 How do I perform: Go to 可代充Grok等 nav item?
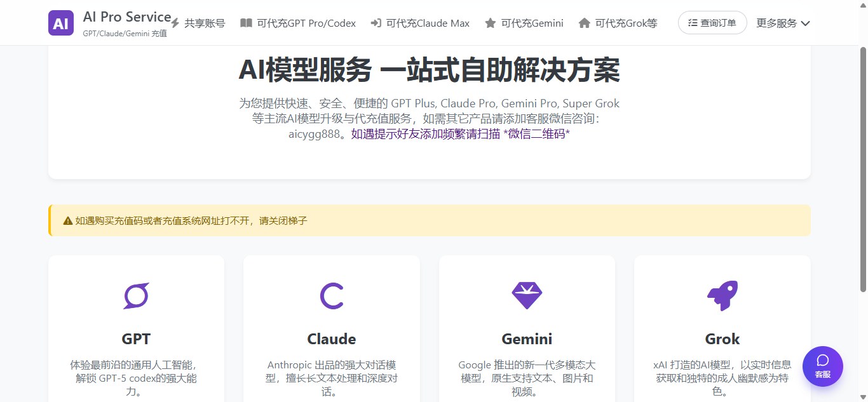point(618,23)
